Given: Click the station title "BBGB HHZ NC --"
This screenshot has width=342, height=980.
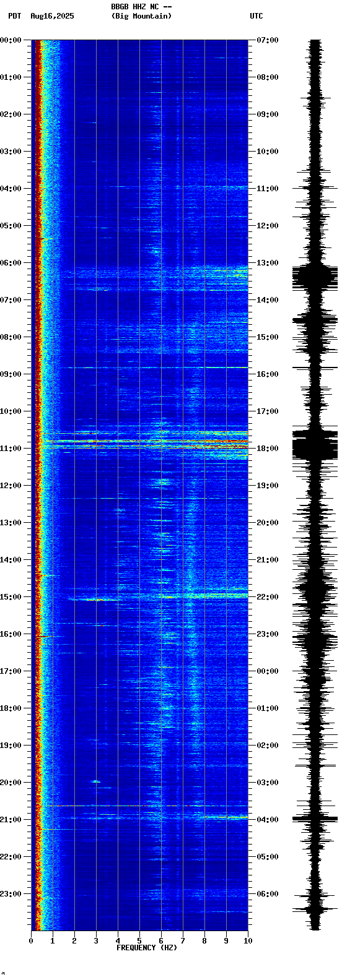Looking at the screenshot, I should [141, 7].
